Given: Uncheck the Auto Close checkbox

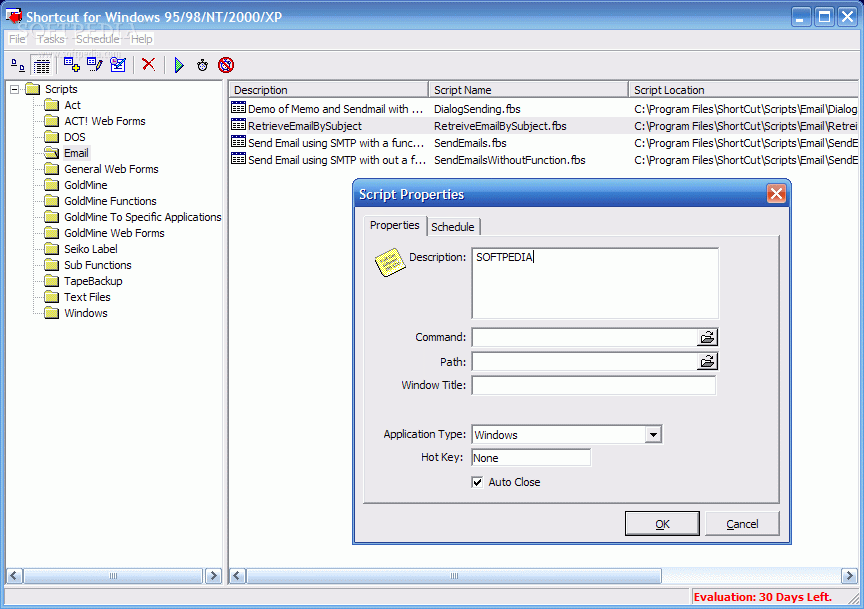Looking at the screenshot, I should pyautogui.click(x=477, y=481).
